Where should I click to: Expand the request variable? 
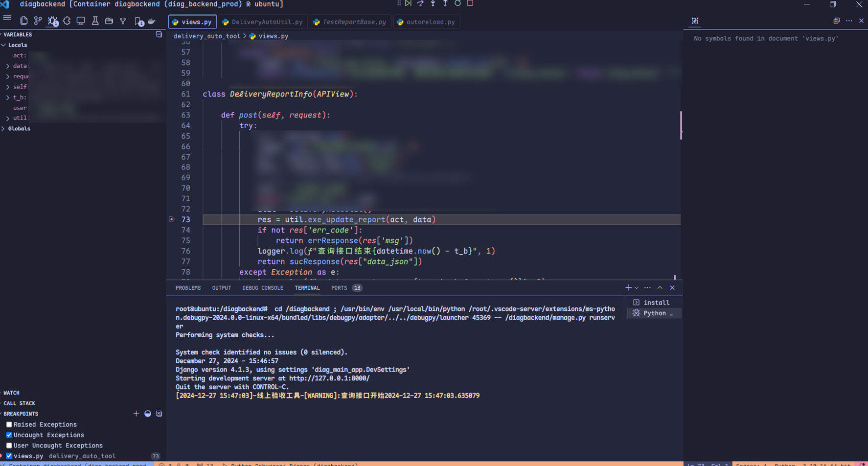8,76
